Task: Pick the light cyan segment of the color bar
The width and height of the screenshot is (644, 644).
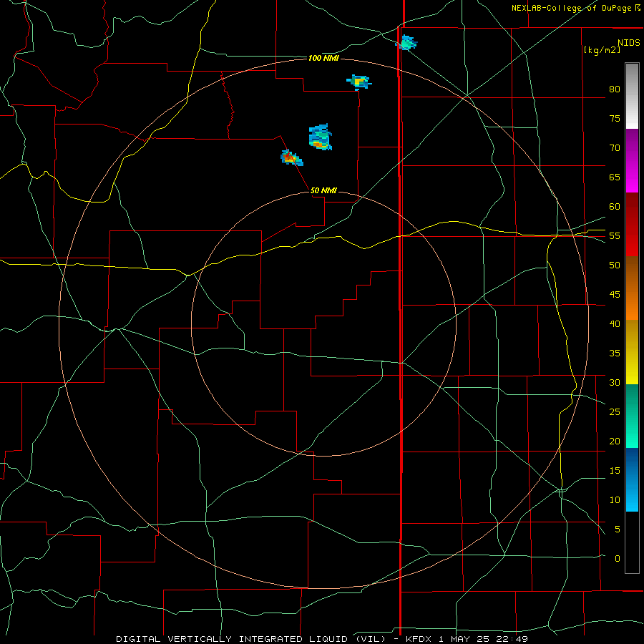Action: tap(632, 495)
